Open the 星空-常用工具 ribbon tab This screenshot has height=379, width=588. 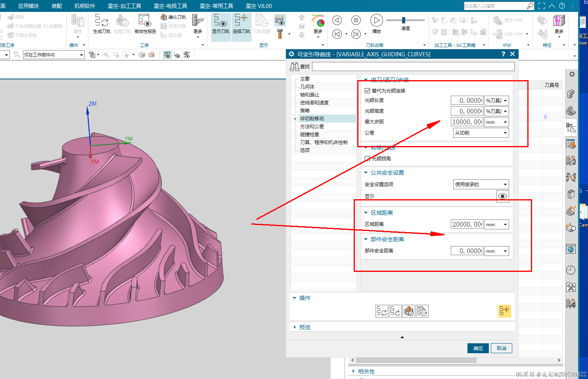[x=216, y=6]
